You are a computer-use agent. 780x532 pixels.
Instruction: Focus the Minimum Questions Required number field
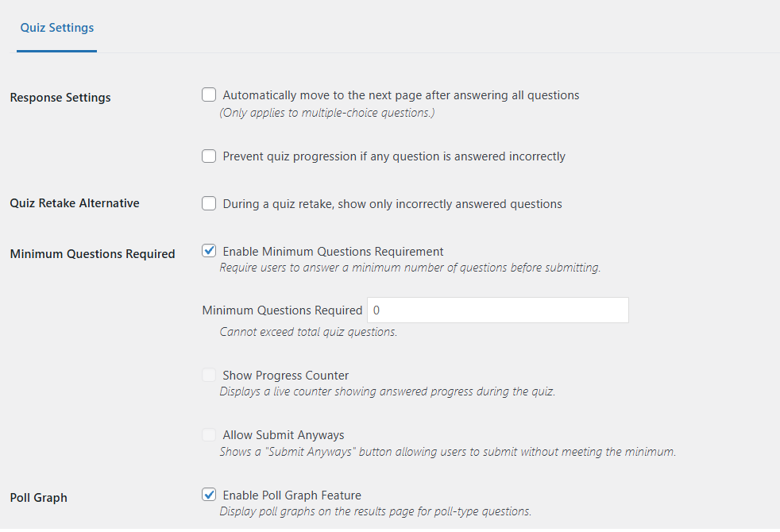(498, 310)
